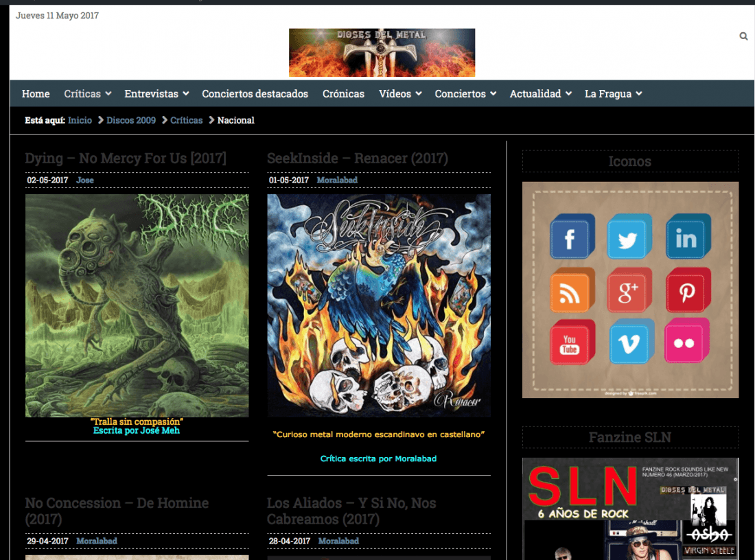Click the date 02-05-2017

(47, 180)
